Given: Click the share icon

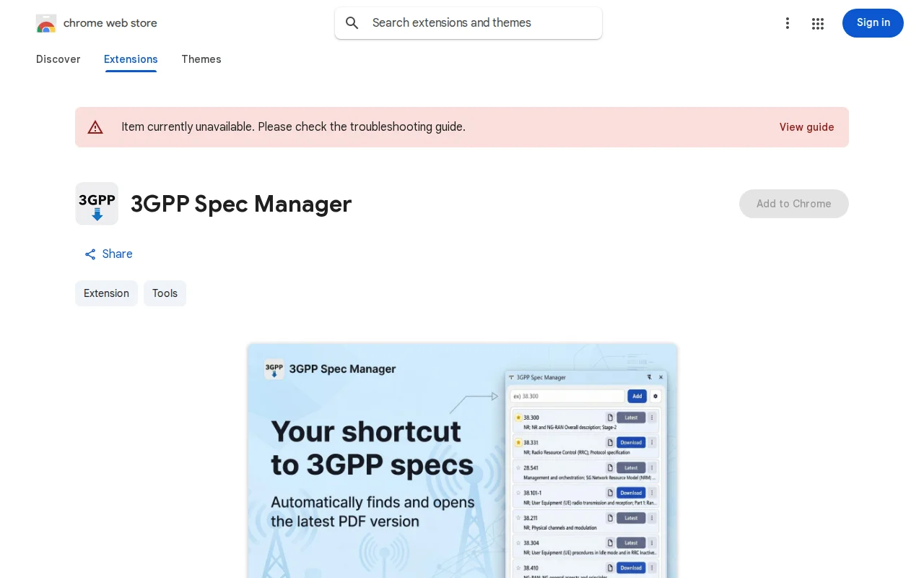Looking at the screenshot, I should (x=90, y=254).
